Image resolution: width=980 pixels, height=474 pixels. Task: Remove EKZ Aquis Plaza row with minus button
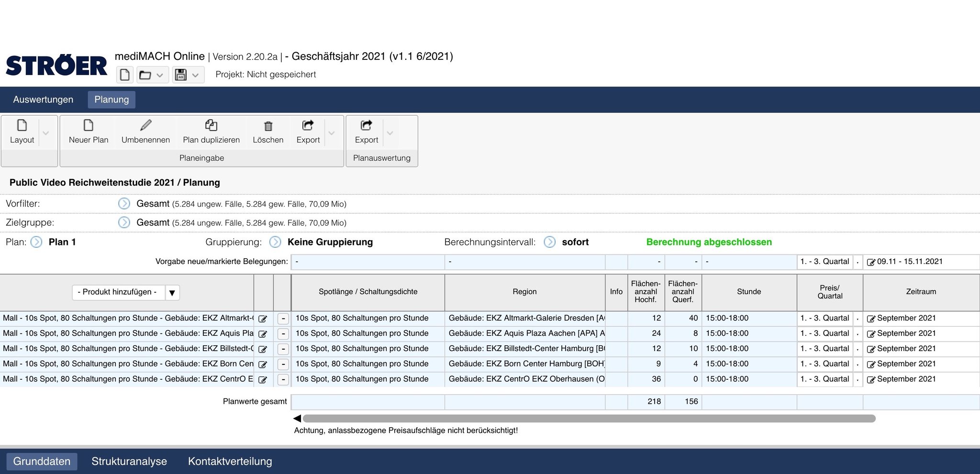[x=283, y=334]
